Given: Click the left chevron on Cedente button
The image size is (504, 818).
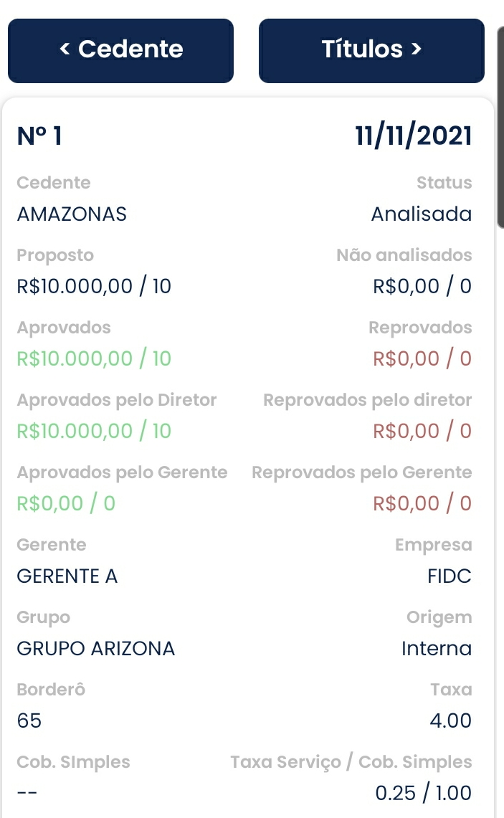Looking at the screenshot, I should pyautogui.click(x=65, y=49).
